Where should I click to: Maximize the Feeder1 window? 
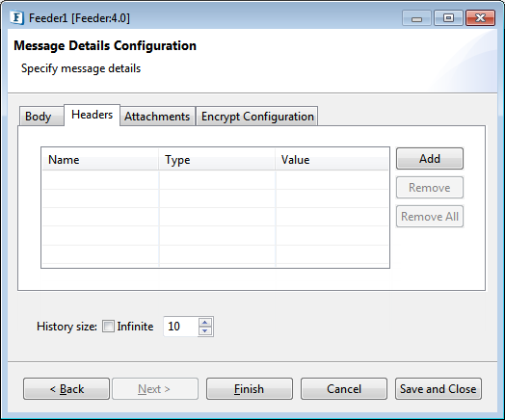point(448,18)
